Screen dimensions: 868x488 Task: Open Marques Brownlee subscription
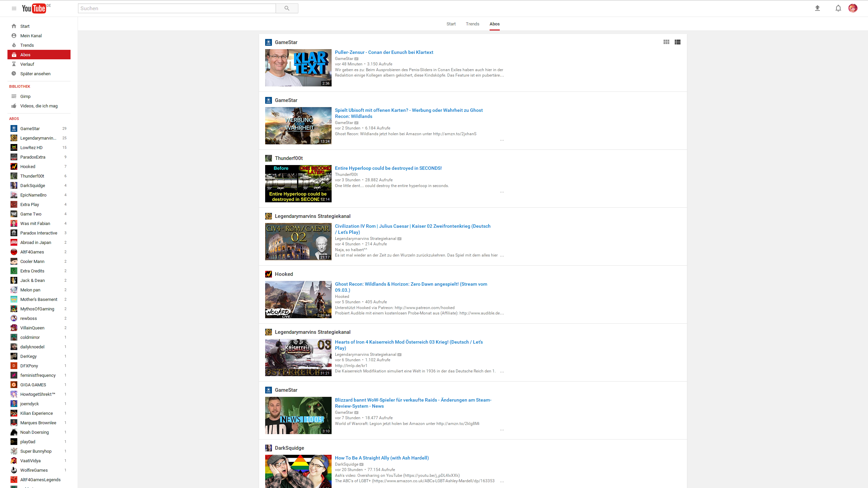click(39, 423)
